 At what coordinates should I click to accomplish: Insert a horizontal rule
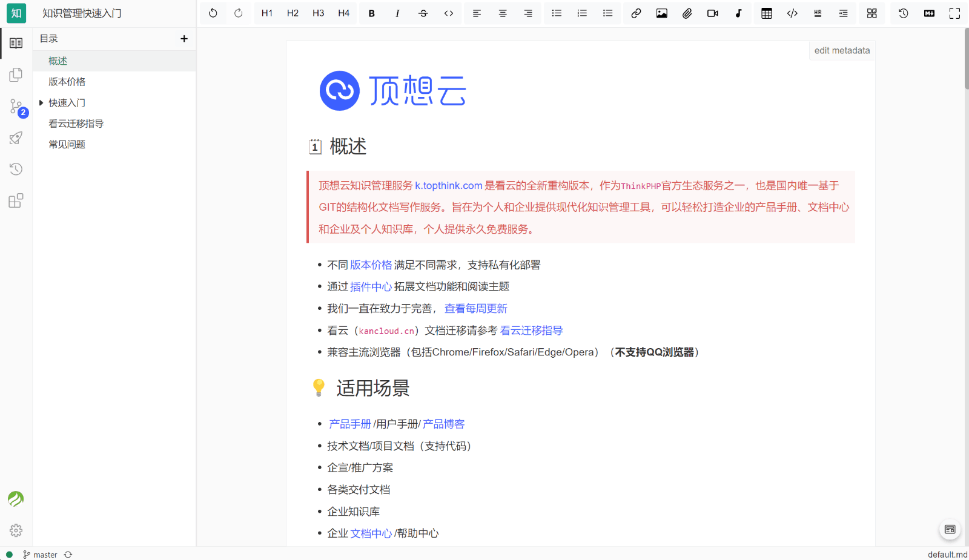click(818, 13)
